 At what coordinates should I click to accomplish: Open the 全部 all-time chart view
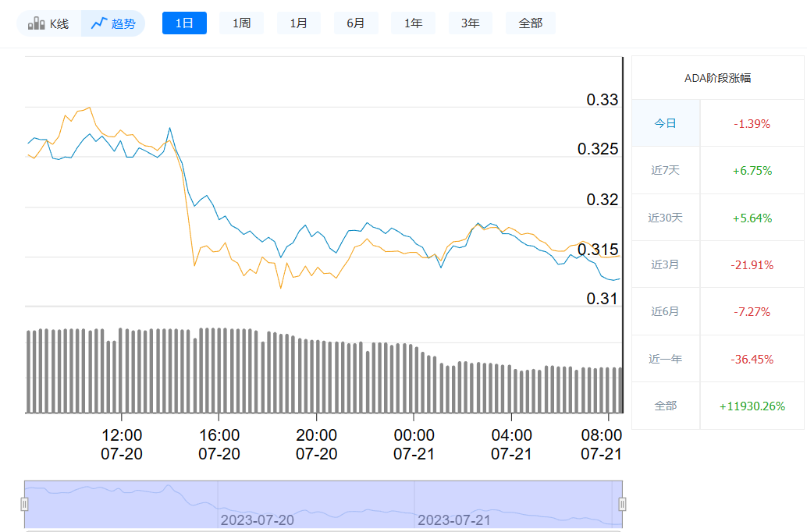530,23
